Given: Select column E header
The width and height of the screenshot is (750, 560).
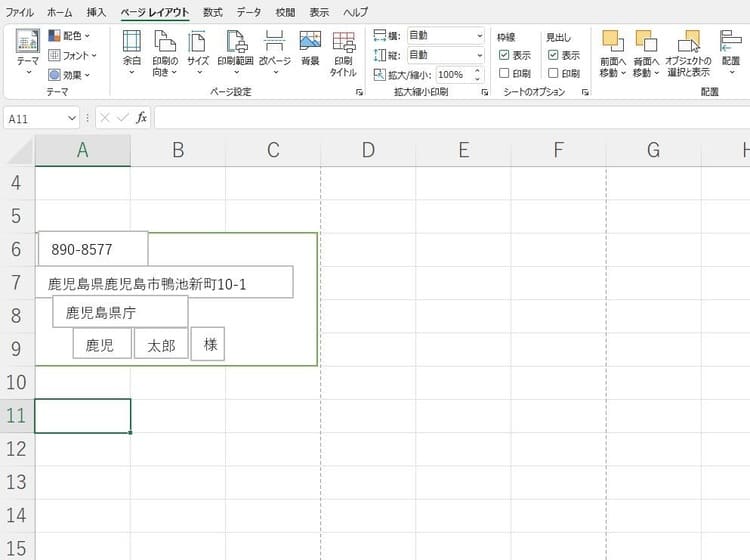Looking at the screenshot, I should coord(463,150).
